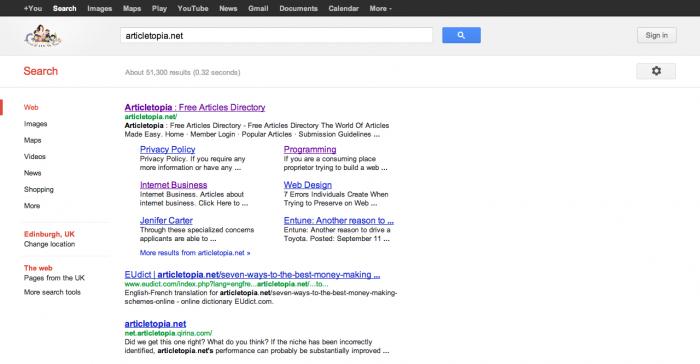The image size is (700, 364).
Task: Filter results by Videos in sidebar
Action: coord(35,157)
